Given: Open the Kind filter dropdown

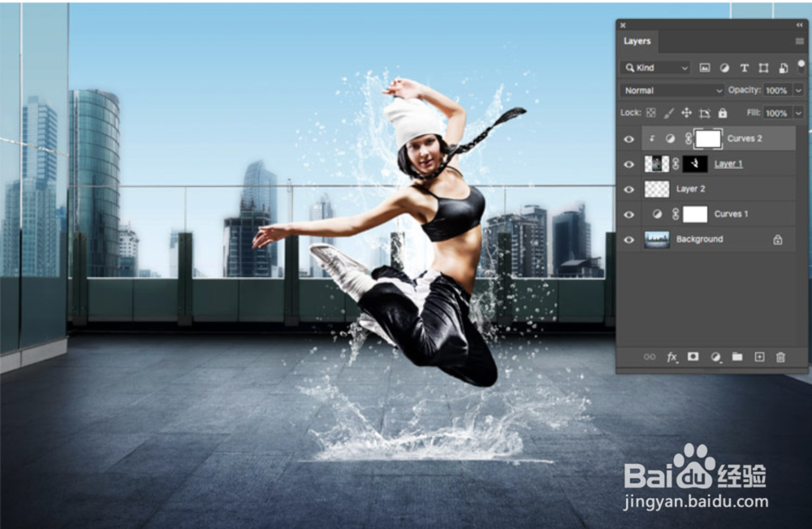Looking at the screenshot, I should 655,67.
